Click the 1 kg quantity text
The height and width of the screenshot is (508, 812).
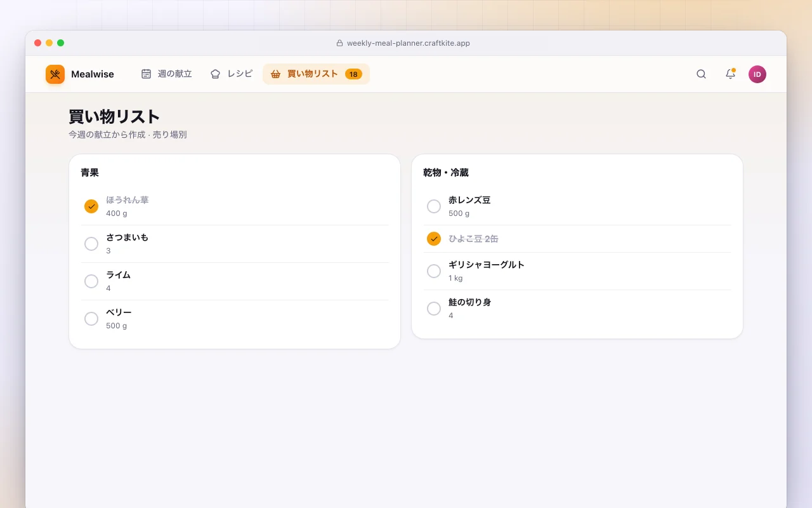(x=455, y=278)
